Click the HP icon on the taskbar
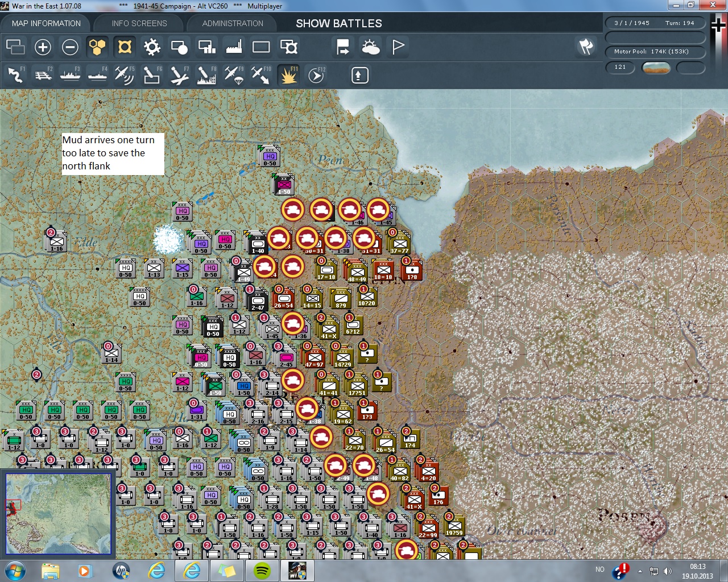The width and height of the screenshot is (728, 582). [121, 571]
